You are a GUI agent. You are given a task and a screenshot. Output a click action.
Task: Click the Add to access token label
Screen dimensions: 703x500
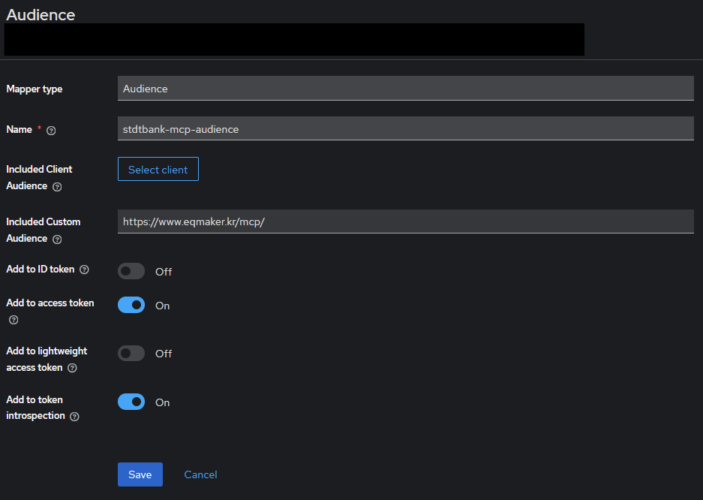click(50, 303)
